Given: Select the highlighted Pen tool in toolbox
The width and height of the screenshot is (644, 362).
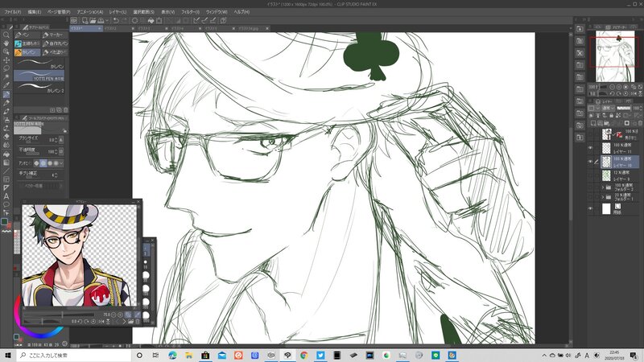Looking at the screenshot, I should coord(6,94).
